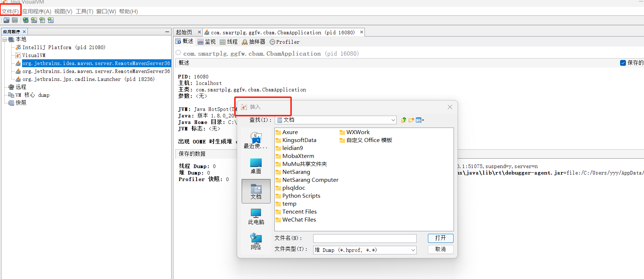The width and height of the screenshot is (644, 279).
Task: Select the 桌面 desktop shortcut
Action: point(256,166)
